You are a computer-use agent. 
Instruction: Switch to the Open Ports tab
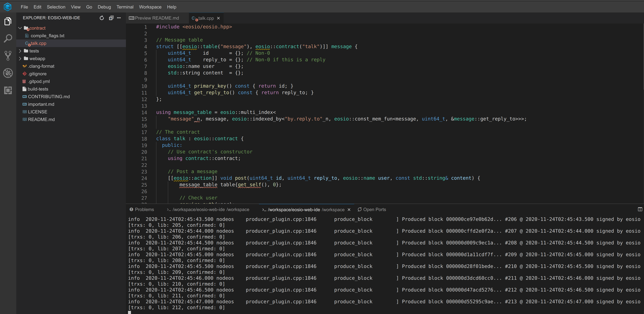pyautogui.click(x=372, y=210)
